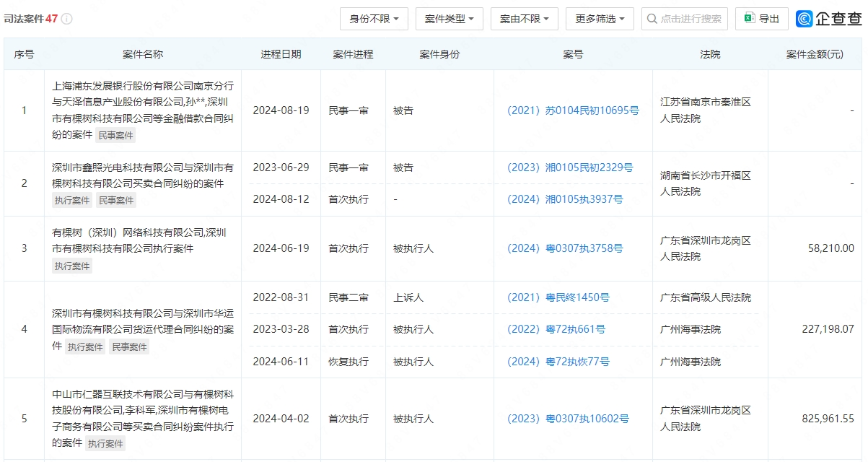868x462 pixels.
Task: Click the 民事案件 tag in row 1
Action: click(116, 135)
